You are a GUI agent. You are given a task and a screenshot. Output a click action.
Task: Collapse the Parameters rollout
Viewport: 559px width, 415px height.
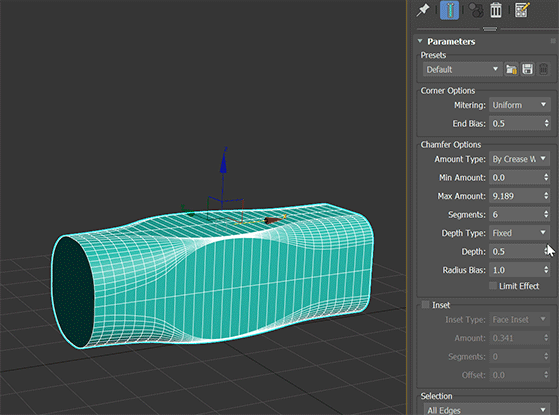click(x=420, y=41)
